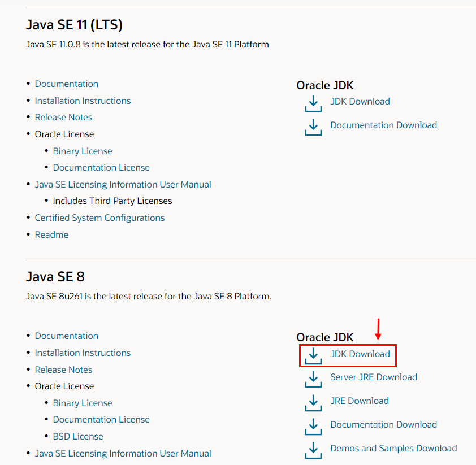This screenshot has height=465, width=476.
Task: Click the Java SE 8 JDK Download arrow icon
Action: click(313, 356)
